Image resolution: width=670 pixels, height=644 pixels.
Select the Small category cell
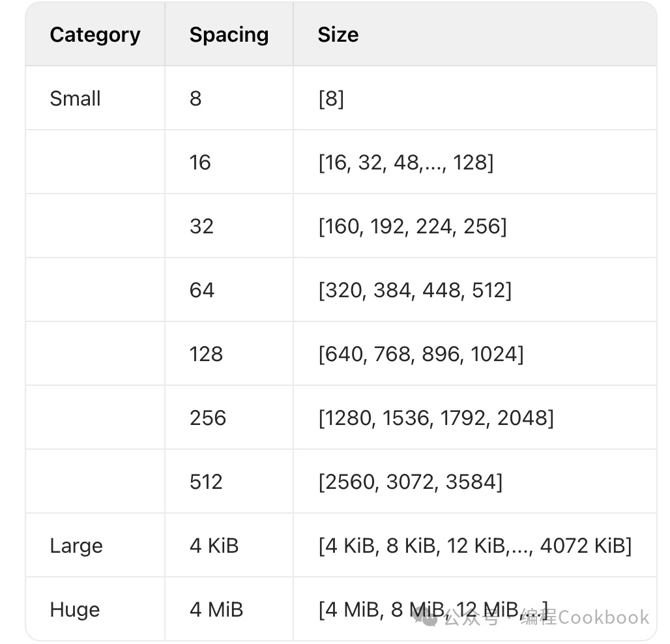tap(75, 98)
